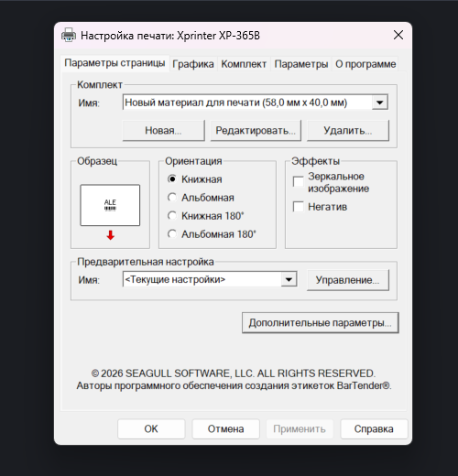Open the Комплект tab
The height and width of the screenshot is (476, 458).
244,64
